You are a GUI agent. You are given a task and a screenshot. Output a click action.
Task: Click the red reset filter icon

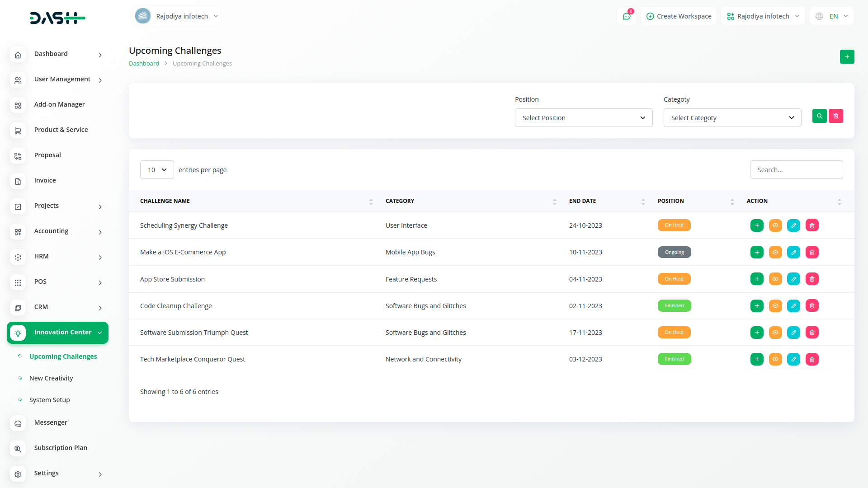pyautogui.click(x=835, y=116)
